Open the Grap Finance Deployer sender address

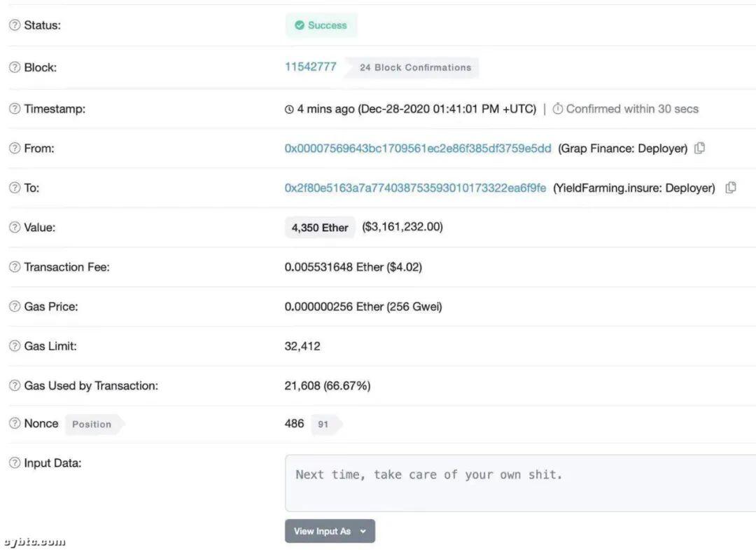pos(417,148)
